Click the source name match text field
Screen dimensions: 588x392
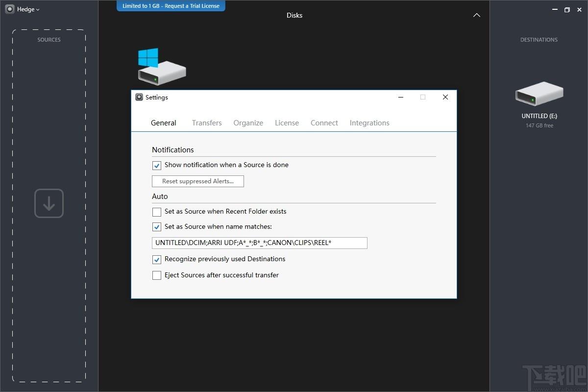(260, 243)
